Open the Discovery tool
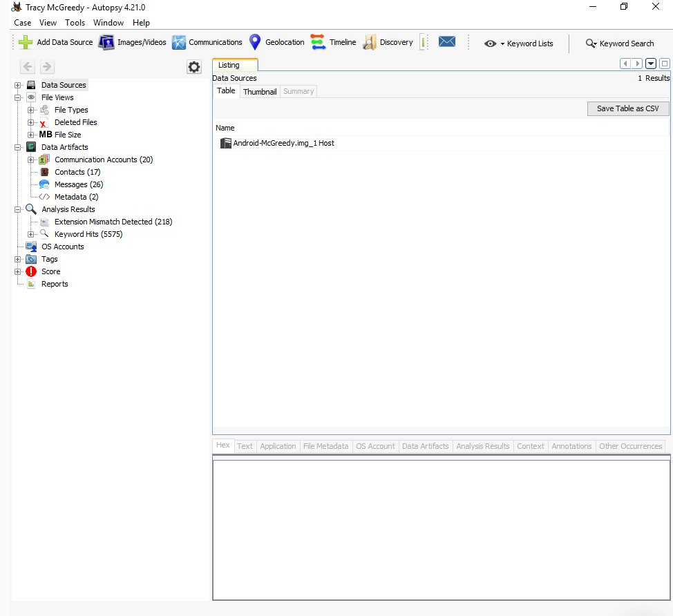Image resolution: width=673 pixels, height=616 pixels. [x=388, y=42]
